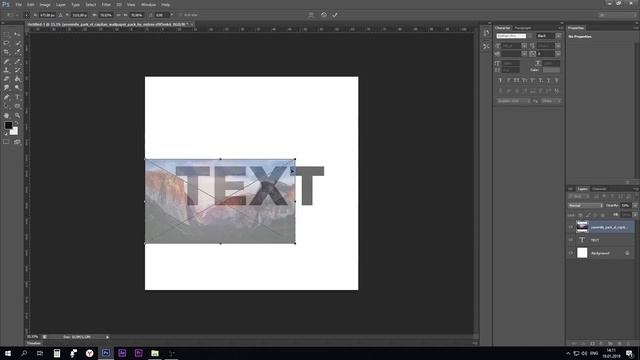Click the foreground color swatch
Image resolution: width=640 pixels, height=360 pixels.
point(8,125)
